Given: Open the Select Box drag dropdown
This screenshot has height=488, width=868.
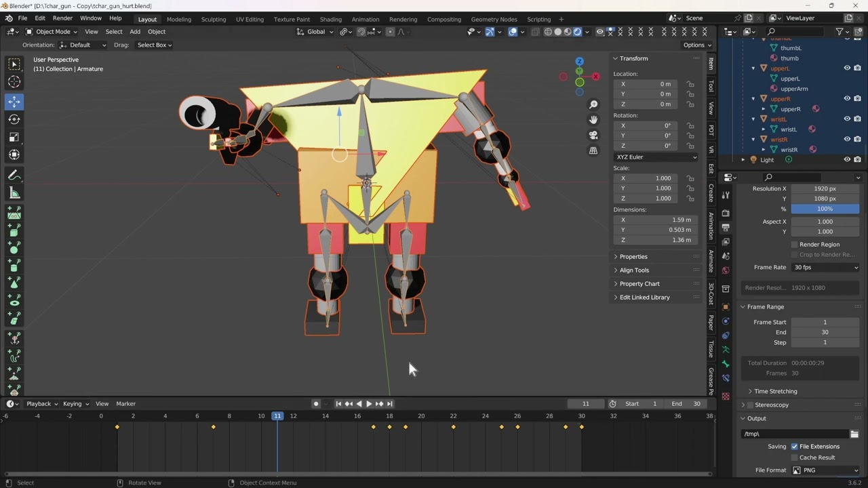Looking at the screenshot, I should 154,45.
